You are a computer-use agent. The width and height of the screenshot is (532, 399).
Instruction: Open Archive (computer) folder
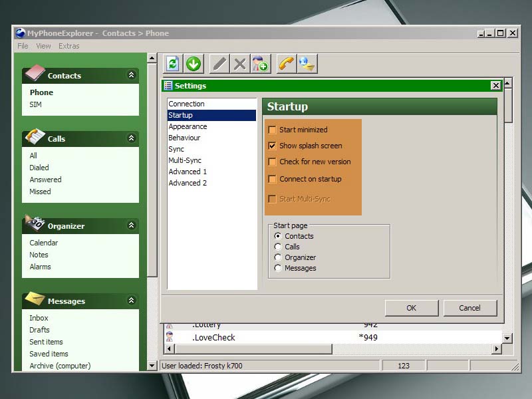60,366
